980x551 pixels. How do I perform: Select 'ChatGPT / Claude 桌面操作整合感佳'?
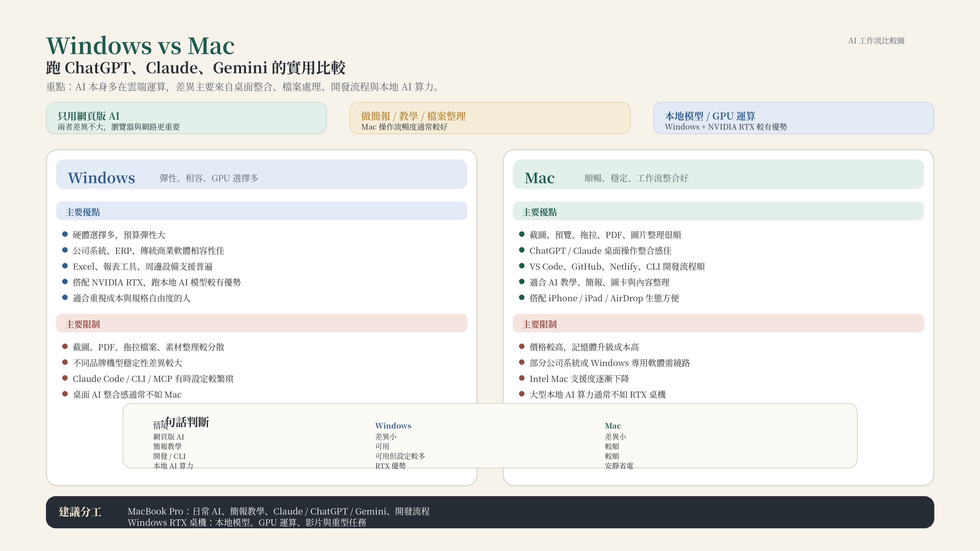coord(600,251)
